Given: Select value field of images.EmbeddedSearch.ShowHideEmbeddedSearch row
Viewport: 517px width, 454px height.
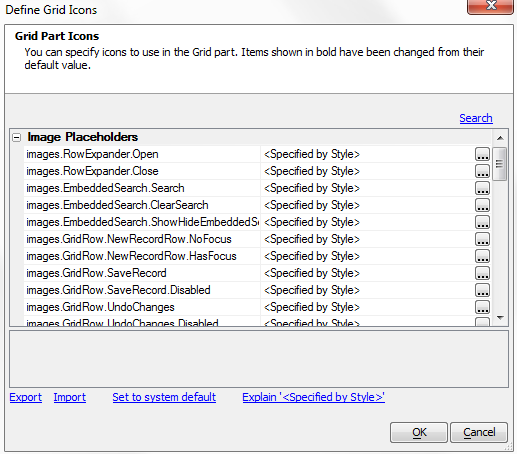Looking at the screenshot, I should click(x=368, y=222).
